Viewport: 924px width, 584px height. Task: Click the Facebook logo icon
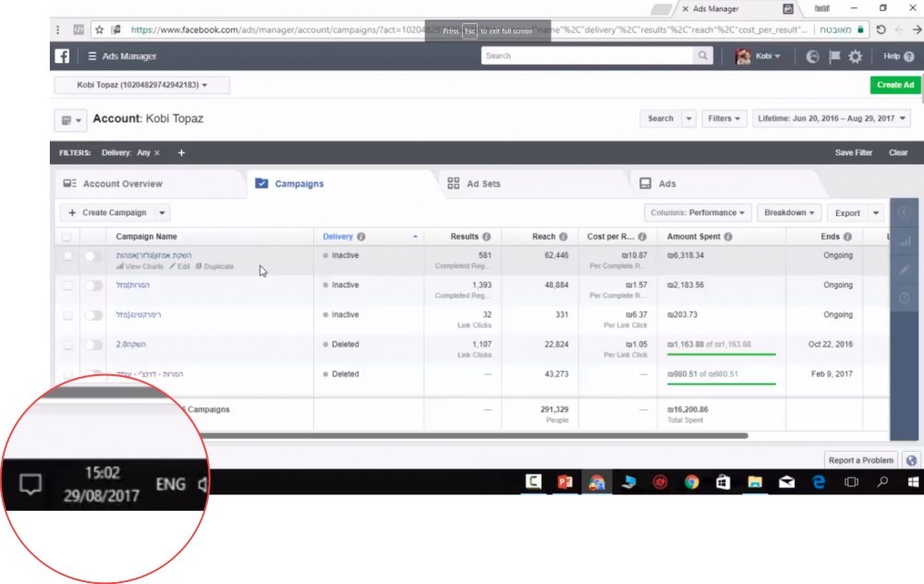62,56
